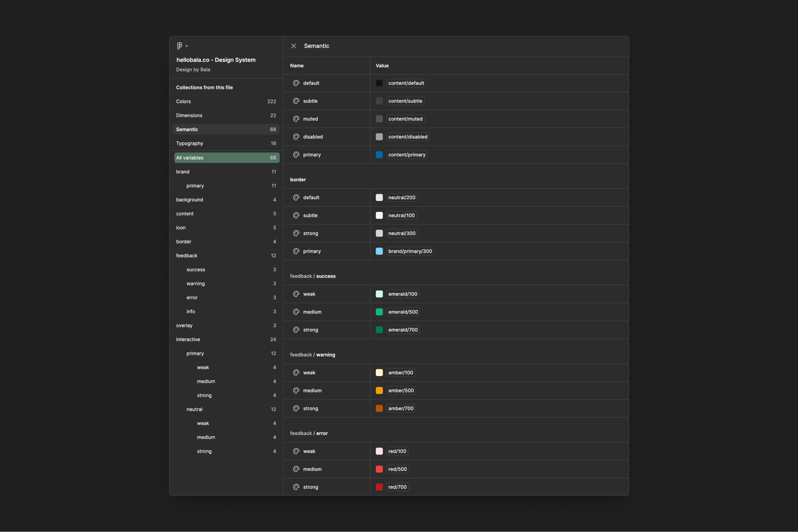This screenshot has height=532, width=798.
Task: Click the palette icon next to warning 'medium'
Action: pos(296,390)
